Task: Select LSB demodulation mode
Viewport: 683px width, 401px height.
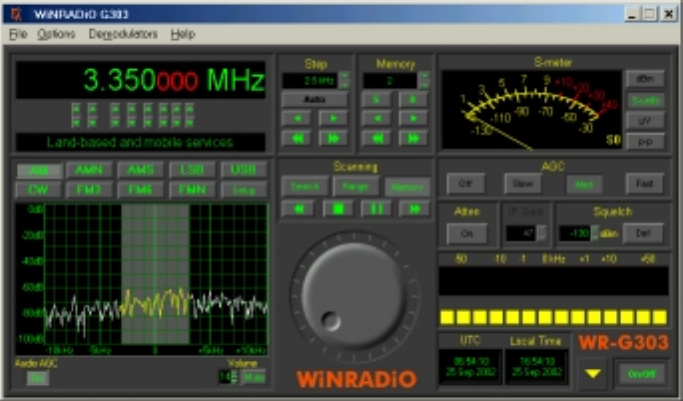Action: [192, 170]
